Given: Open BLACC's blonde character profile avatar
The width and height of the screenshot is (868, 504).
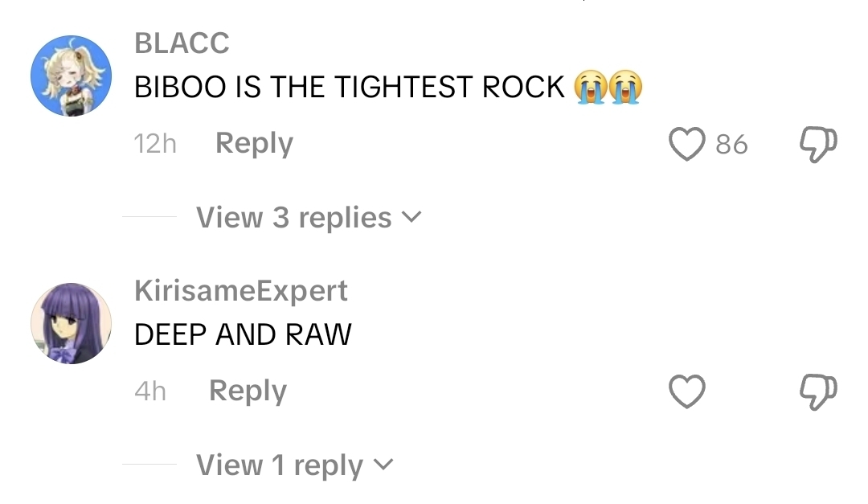Looking at the screenshot, I should 71,76.
